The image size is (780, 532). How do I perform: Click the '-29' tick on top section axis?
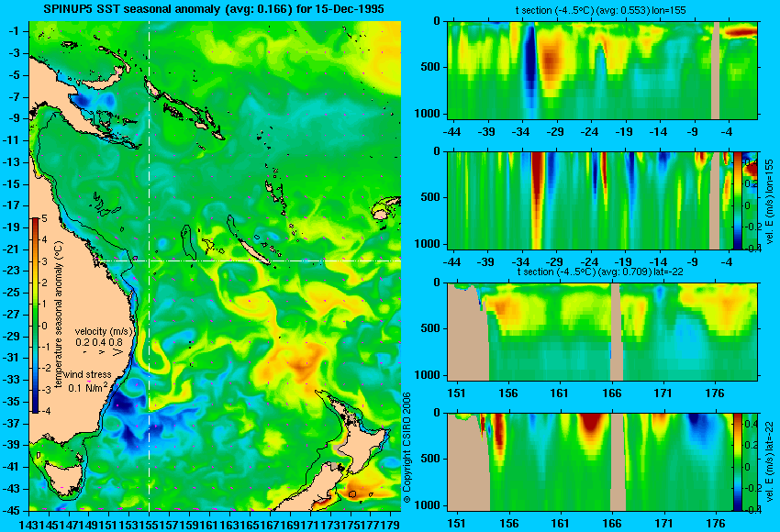(554, 132)
